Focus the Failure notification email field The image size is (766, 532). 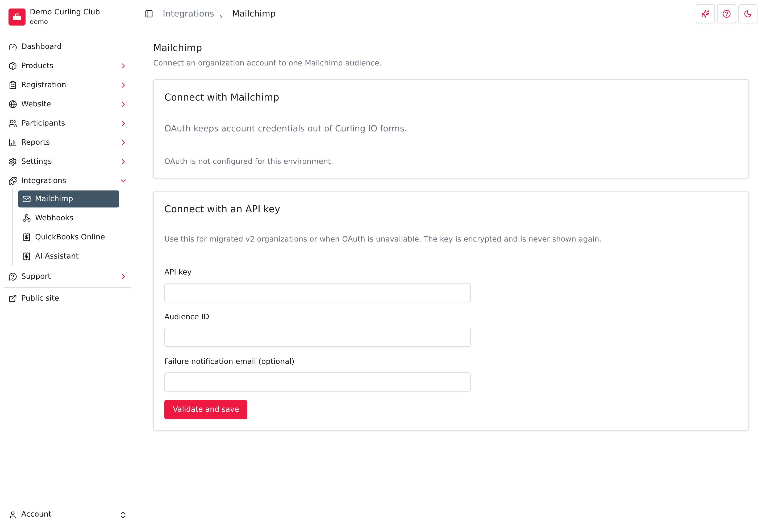[317, 382]
